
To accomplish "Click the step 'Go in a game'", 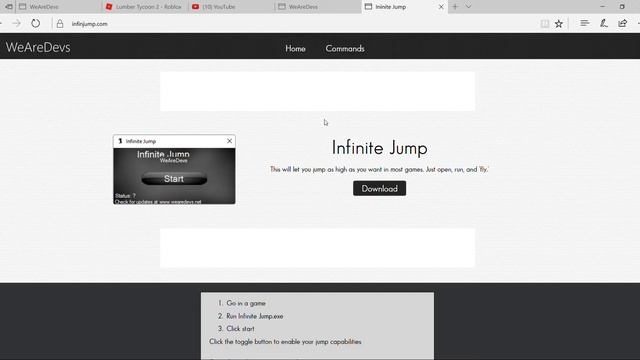I will (246, 303).
